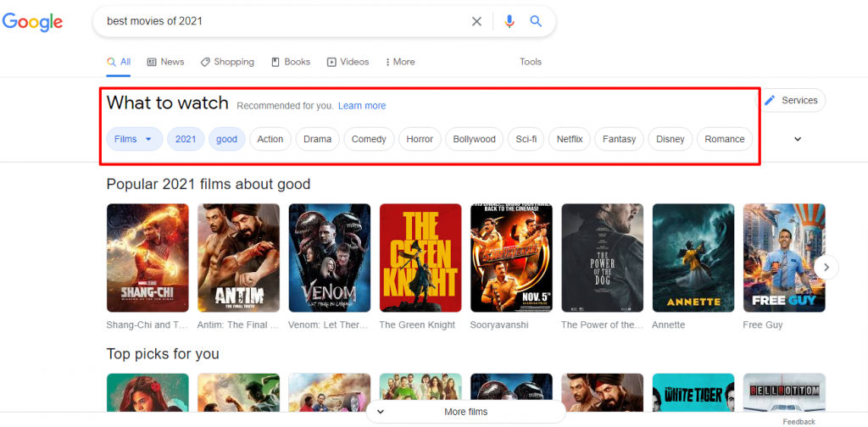Open search Tools
Image resolution: width=868 pixels, height=427 pixels.
tap(531, 62)
